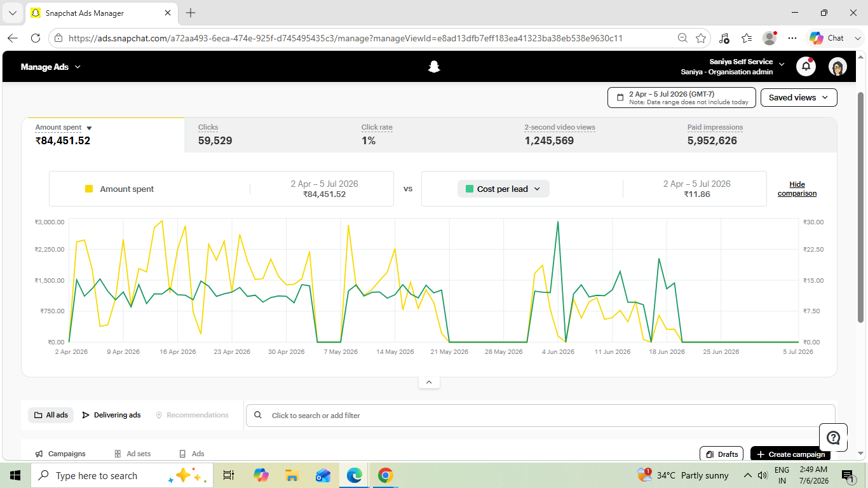Image resolution: width=868 pixels, height=488 pixels.
Task: Close the Snapchat Ads Manager tab
Action: tap(168, 13)
